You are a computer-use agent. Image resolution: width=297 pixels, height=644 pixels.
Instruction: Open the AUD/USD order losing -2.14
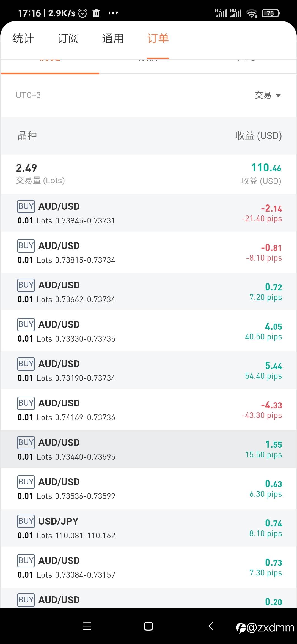(148, 213)
